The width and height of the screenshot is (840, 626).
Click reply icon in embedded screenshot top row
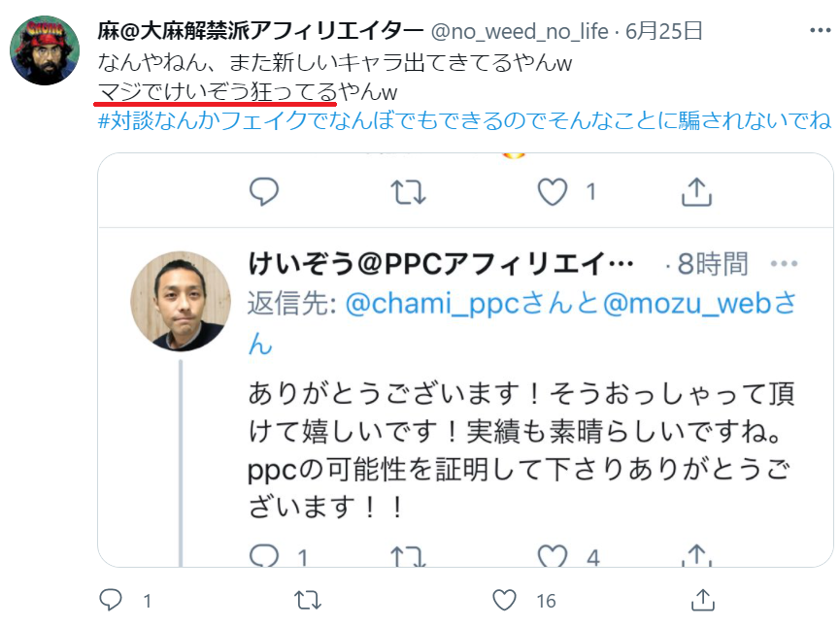pyautogui.click(x=264, y=191)
